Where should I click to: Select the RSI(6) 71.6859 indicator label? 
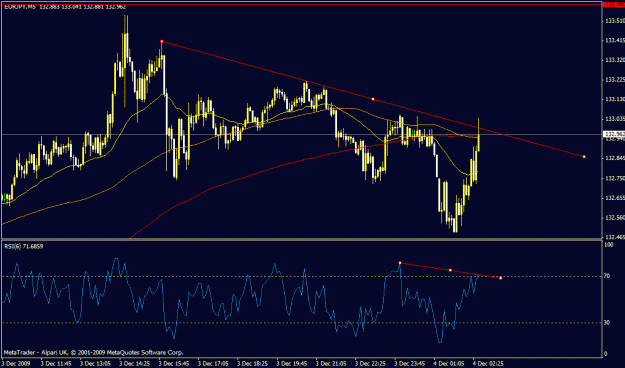[x=24, y=246]
